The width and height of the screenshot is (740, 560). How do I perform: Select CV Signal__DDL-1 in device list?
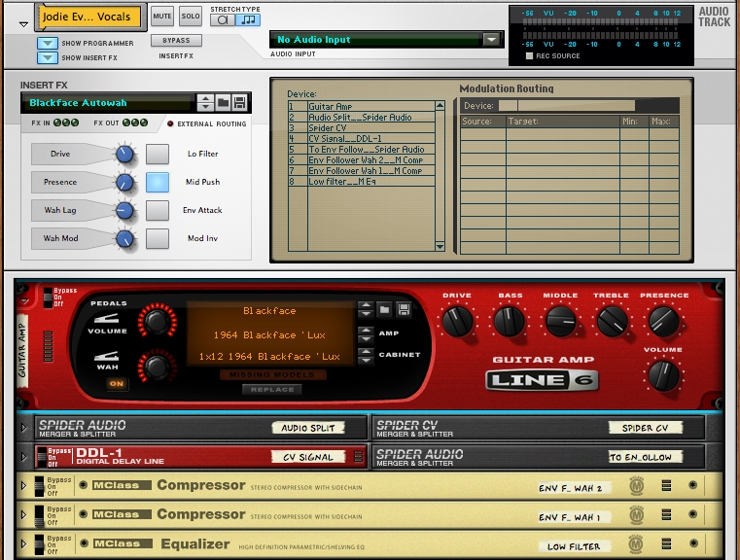(362, 139)
